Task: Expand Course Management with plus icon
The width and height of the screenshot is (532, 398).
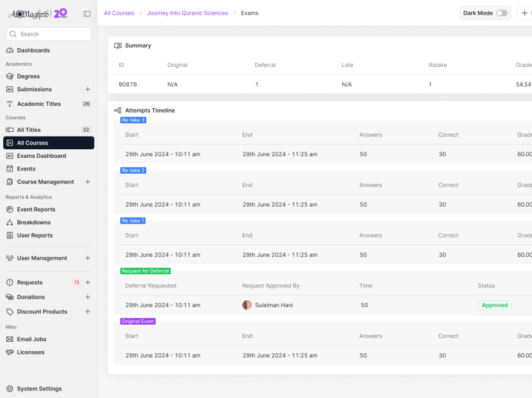Action: tap(88, 182)
